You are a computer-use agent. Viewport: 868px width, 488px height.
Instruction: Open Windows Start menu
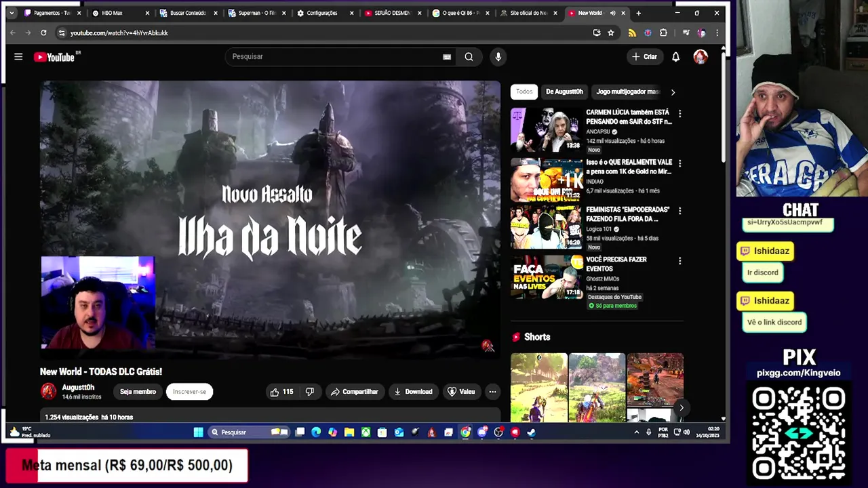click(x=198, y=432)
